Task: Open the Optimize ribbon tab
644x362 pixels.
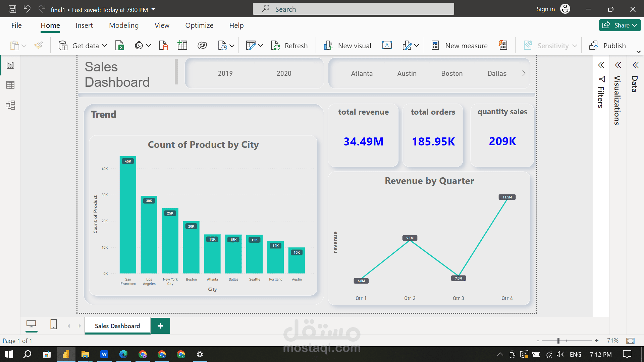Action: point(199,25)
